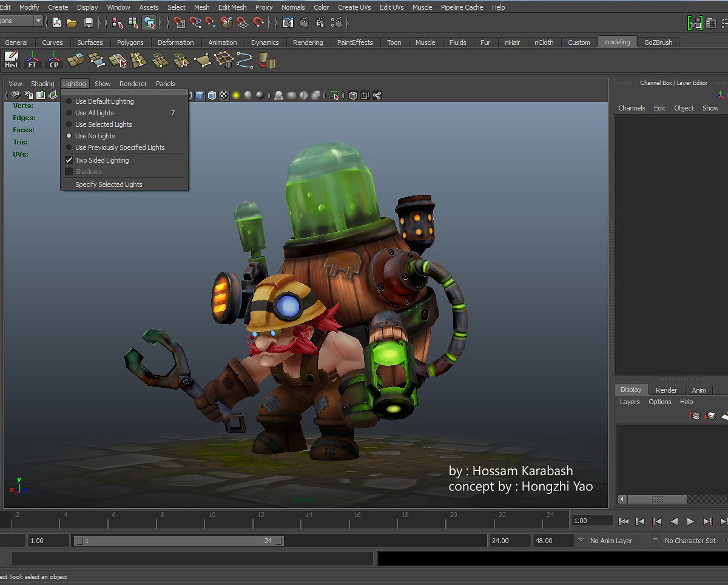728x585 pixels.
Task: Click the range slider bar handle
Action: (178, 541)
